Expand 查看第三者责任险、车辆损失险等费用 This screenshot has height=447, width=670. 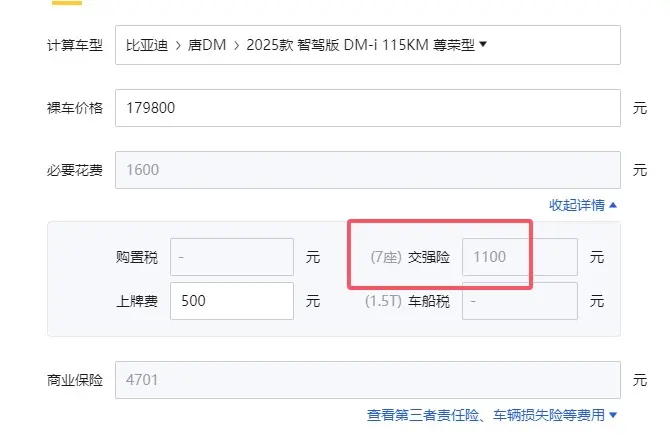(x=486, y=415)
